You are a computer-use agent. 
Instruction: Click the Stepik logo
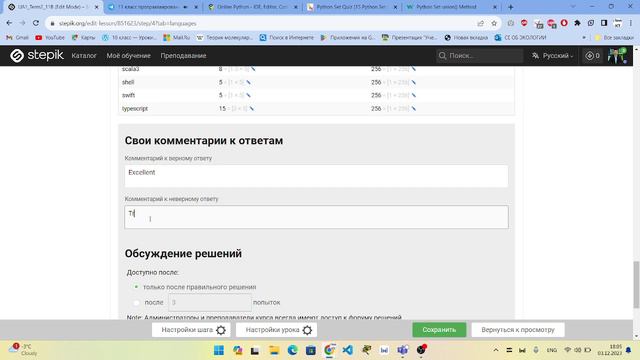point(37,56)
